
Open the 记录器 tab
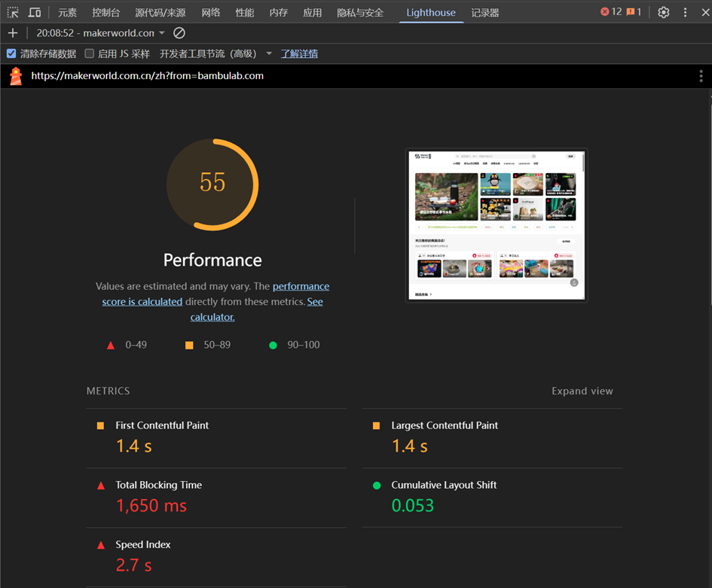pyautogui.click(x=485, y=13)
